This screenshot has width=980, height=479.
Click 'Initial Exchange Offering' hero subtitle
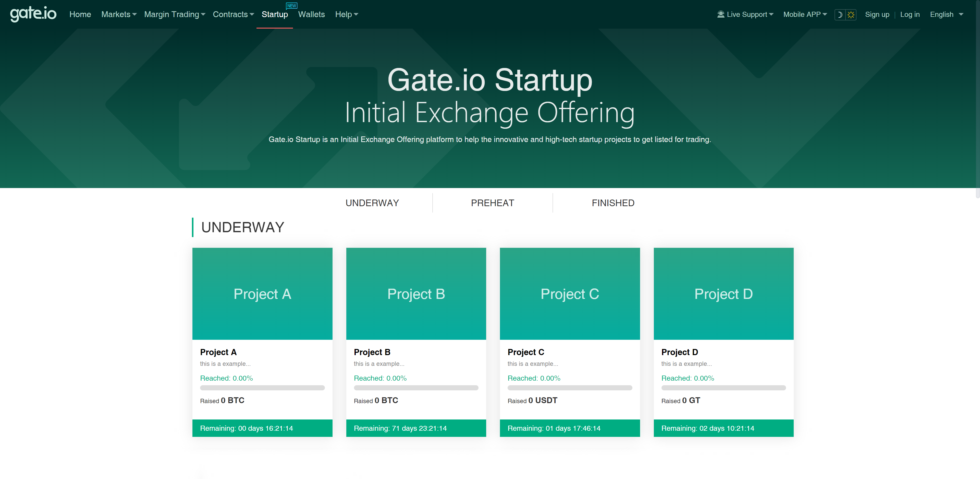click(490, 113)
